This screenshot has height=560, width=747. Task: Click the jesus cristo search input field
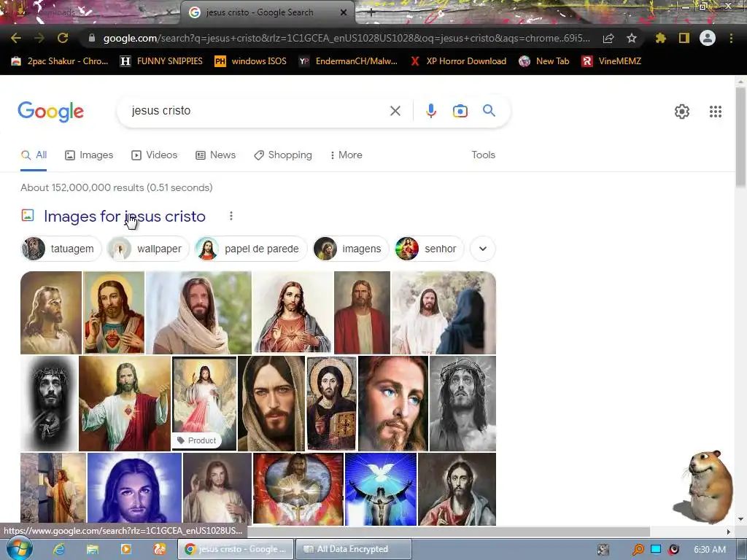258,111
